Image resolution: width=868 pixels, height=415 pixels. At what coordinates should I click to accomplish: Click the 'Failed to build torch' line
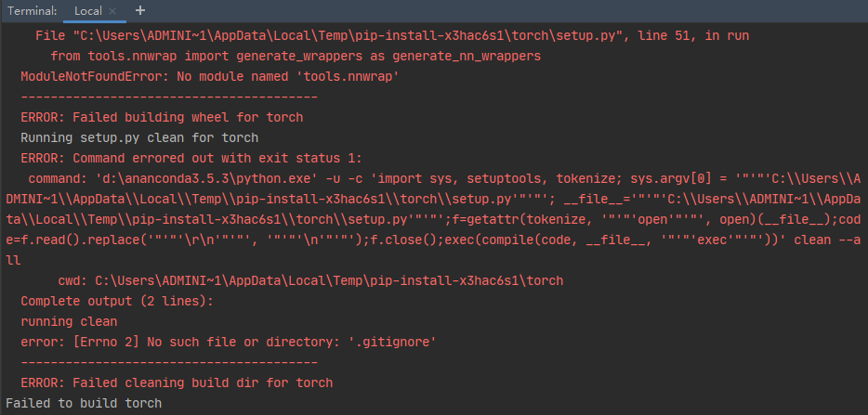pos(84,403)
